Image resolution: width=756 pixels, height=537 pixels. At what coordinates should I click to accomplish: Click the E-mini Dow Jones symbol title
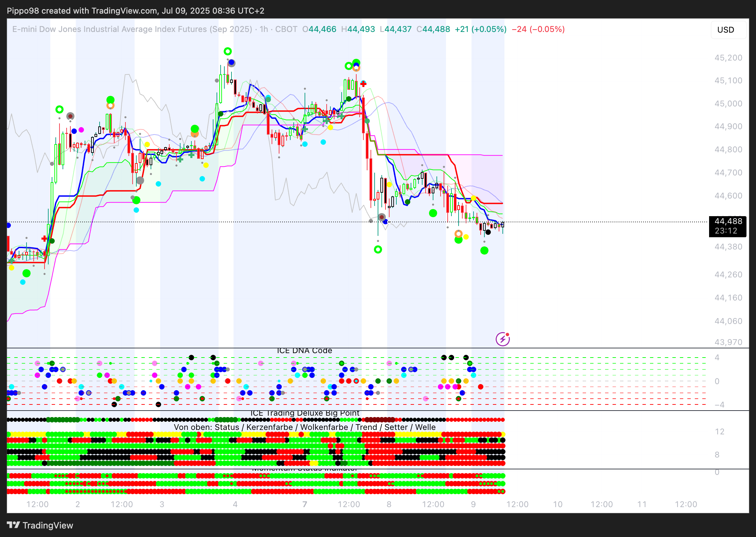tap(132, 29)
